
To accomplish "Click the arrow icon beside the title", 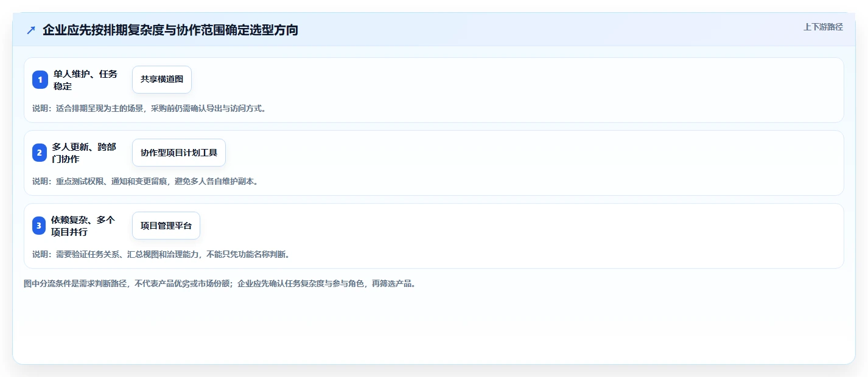I will (31, 30).
